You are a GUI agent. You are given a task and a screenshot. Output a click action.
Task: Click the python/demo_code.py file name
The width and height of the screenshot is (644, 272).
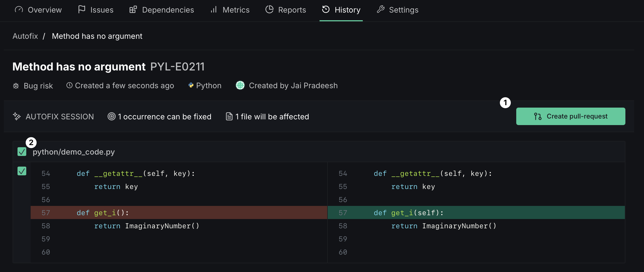[x=74, y=152]
